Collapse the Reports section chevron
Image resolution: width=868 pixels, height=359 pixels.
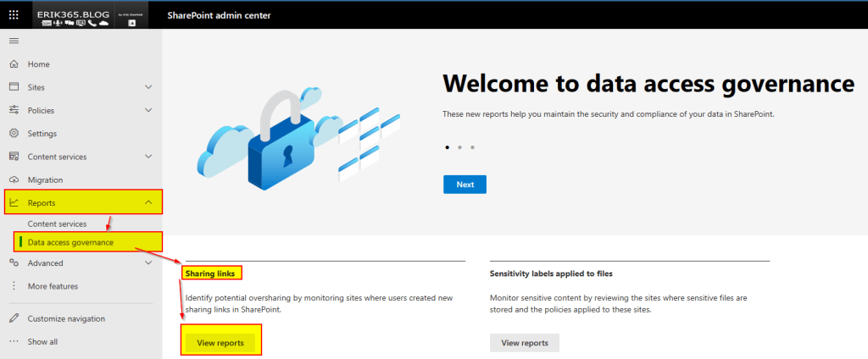tap(148, 202)
